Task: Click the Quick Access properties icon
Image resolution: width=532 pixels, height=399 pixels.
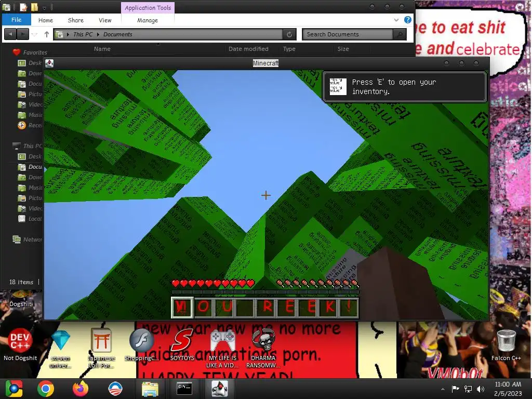Action: [x=23, y=7]
